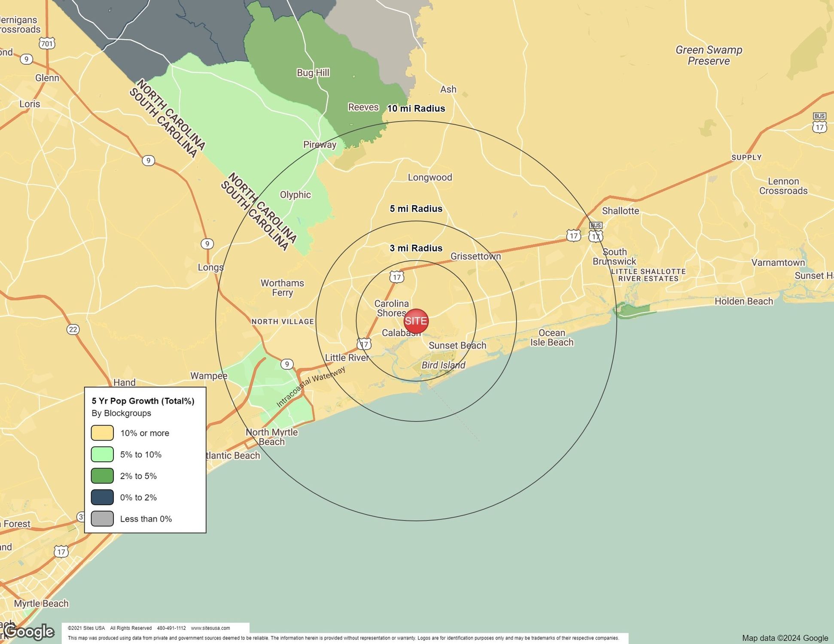Image resolution: width=834 pixels, height=644 pixels.
Task: Click the Google logo
Action: click(29, 631)
